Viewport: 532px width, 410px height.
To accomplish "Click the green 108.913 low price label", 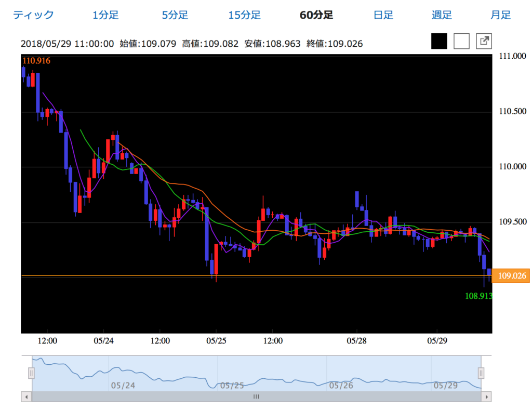I will (x=478, y=296).
